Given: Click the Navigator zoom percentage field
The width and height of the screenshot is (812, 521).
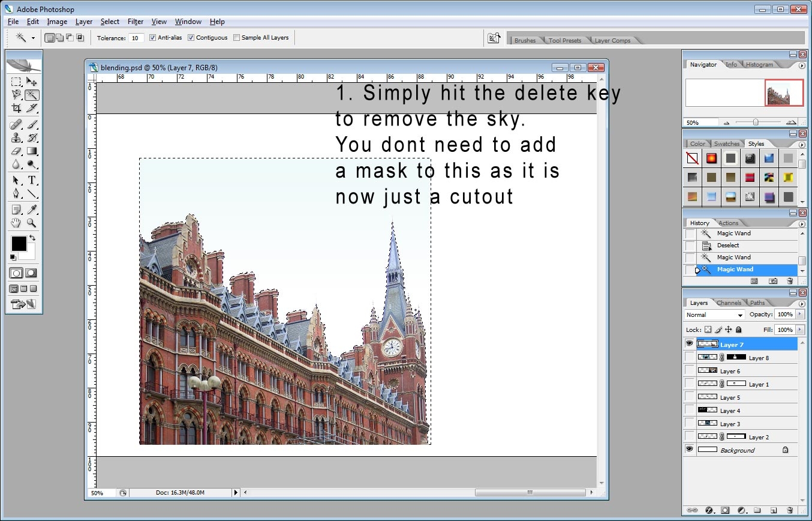Looking at the screenshot, I should (702, 122).
